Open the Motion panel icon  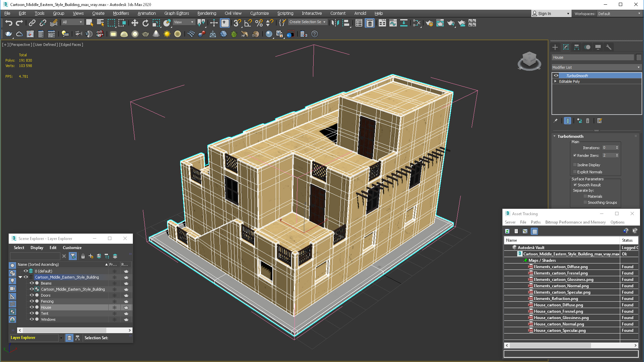coord(587,47)
